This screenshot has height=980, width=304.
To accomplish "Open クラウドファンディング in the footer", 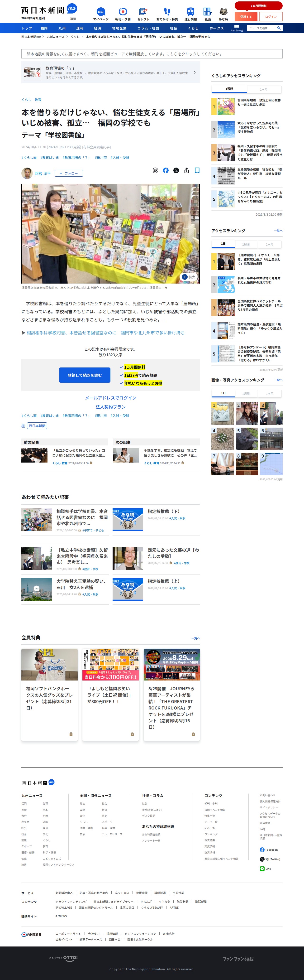I will tap(71, 902).
